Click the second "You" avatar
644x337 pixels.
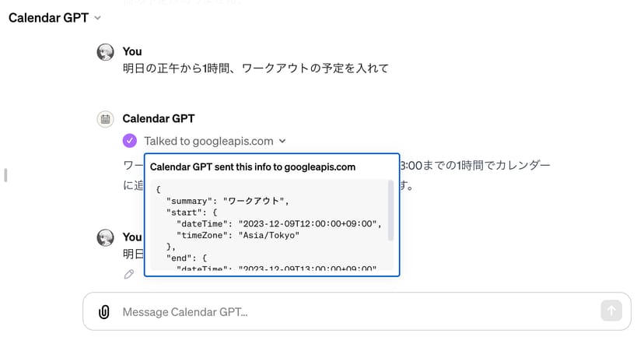coord(105,237)
